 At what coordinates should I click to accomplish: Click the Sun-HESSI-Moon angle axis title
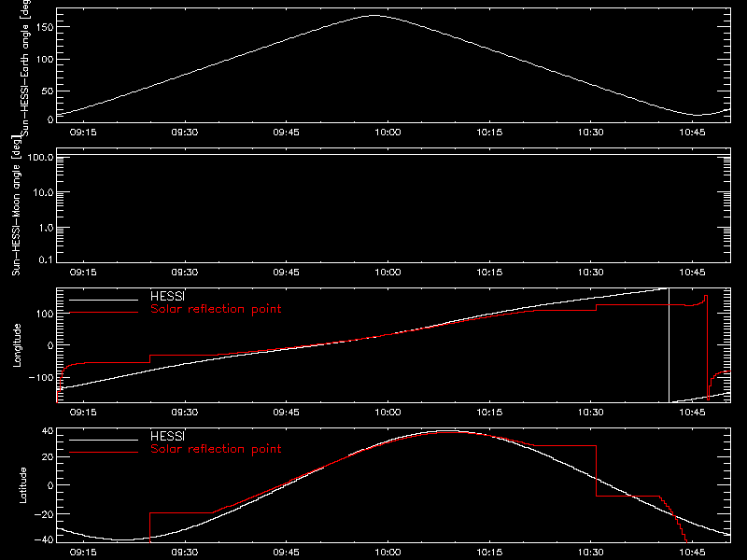pyautogui.click(x=16, y=205)
